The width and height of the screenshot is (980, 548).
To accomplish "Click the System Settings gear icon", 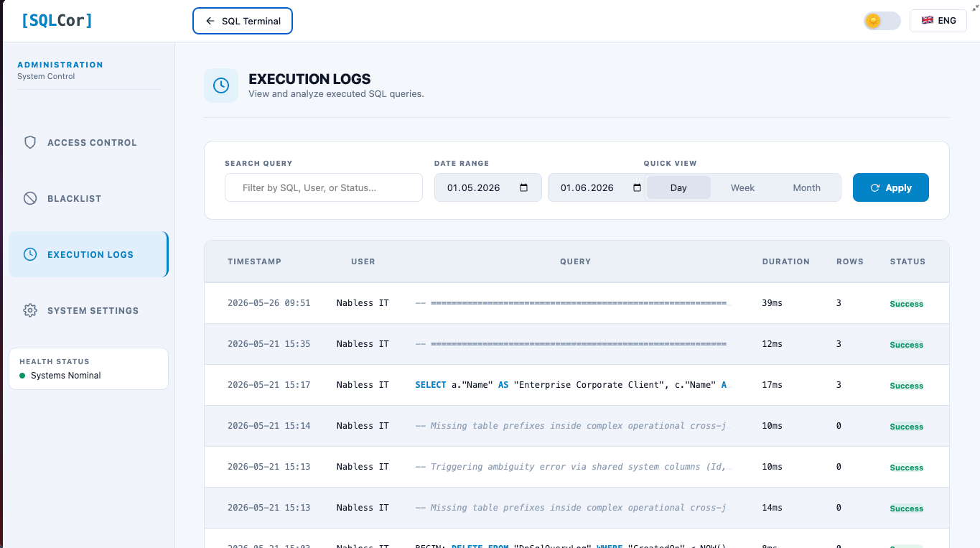I will point(30,310).
